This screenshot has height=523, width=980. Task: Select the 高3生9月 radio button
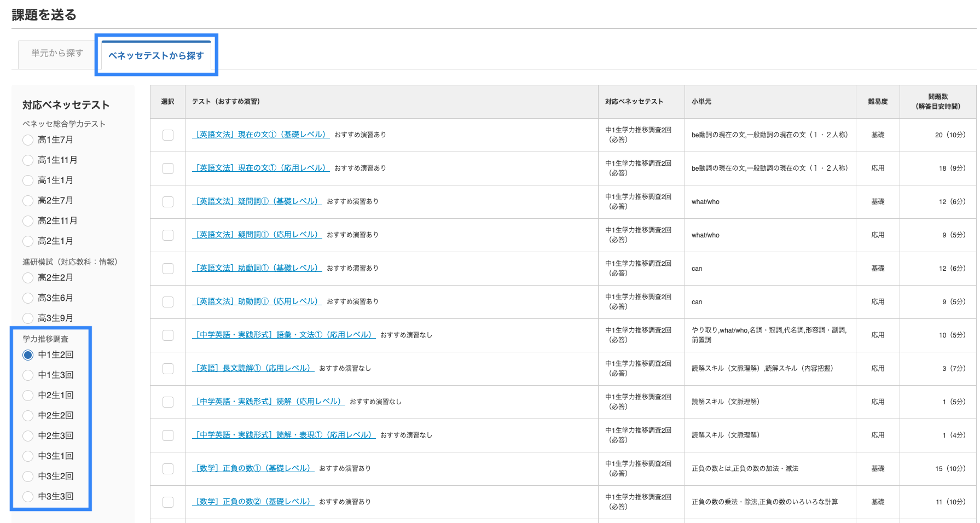click(x=28, y=318)
